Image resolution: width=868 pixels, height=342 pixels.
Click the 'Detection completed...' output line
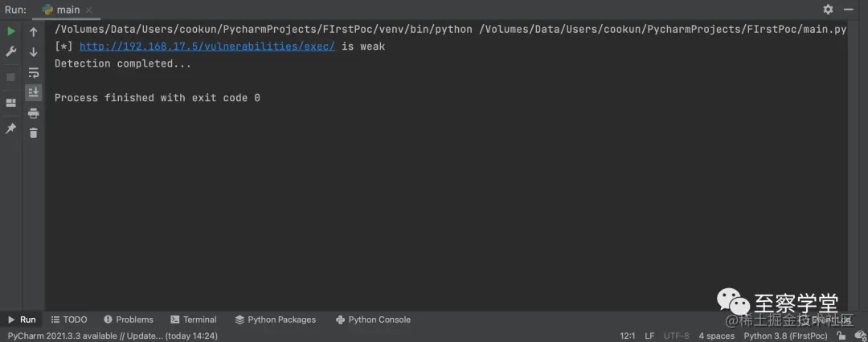(123, 63)
